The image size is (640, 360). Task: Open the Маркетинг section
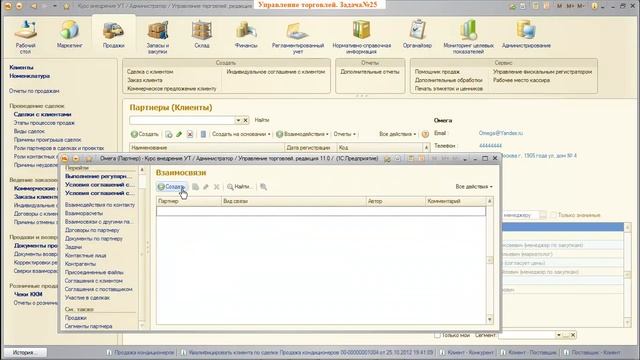pyautogui.click(x=69, y=34)
